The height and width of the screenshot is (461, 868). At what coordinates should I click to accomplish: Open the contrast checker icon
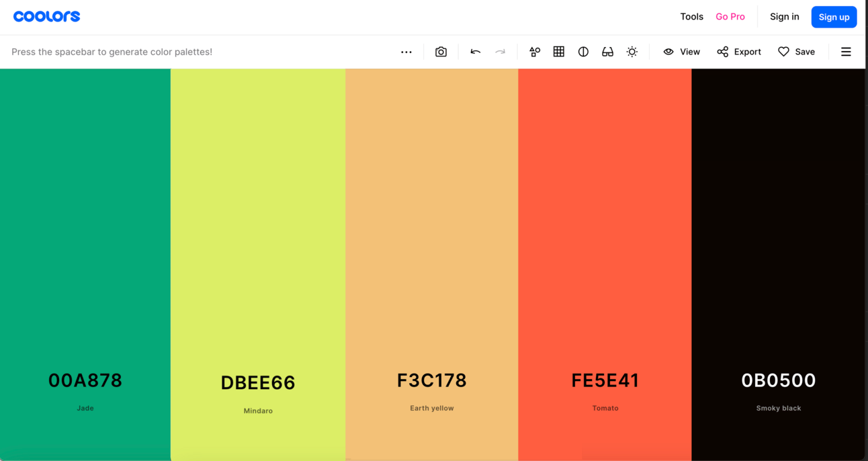click(x=583, y=52)
